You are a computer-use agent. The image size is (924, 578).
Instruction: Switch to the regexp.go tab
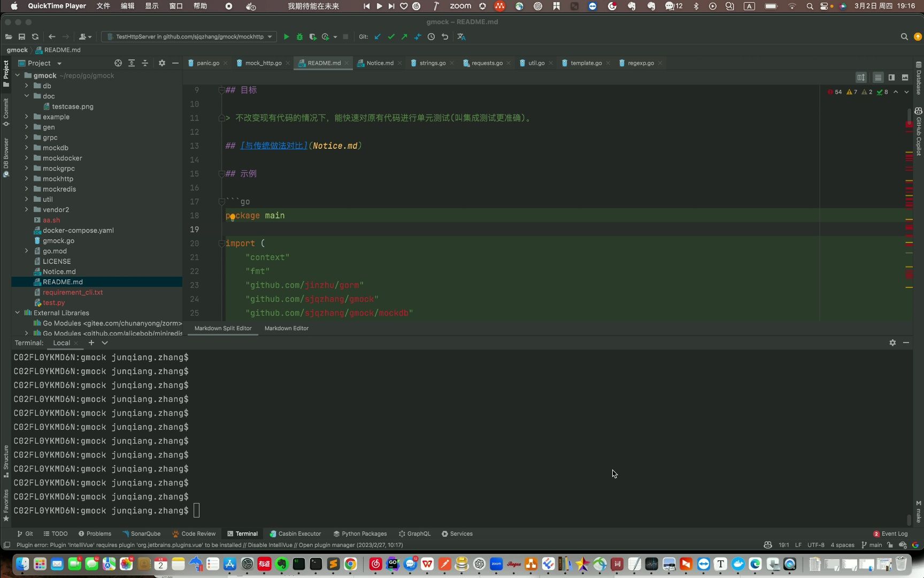(641, 63)
